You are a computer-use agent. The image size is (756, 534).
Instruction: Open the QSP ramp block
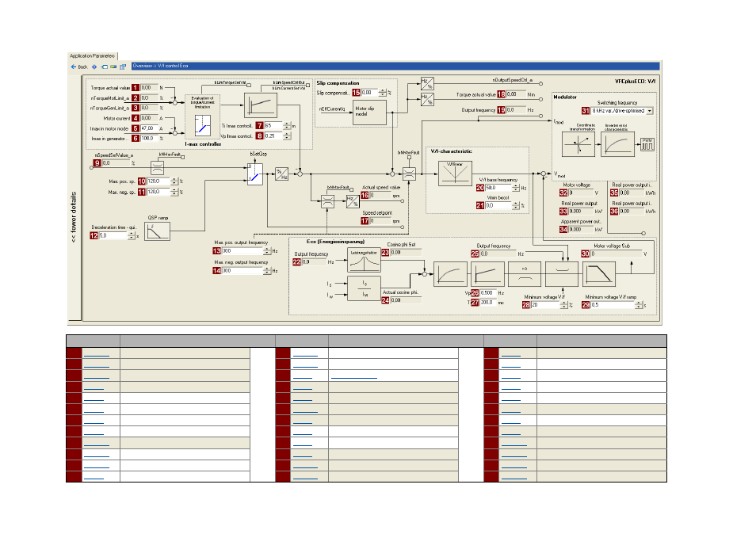157,231
